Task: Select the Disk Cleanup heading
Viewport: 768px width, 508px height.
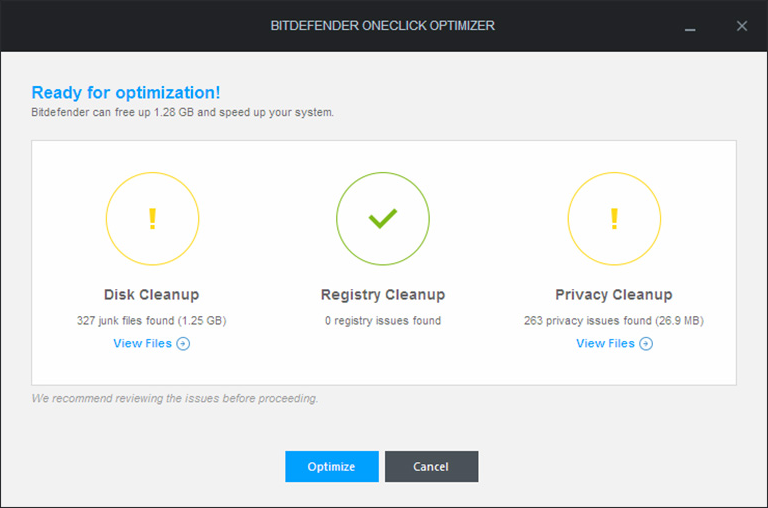Action: [x=151, y=294]
